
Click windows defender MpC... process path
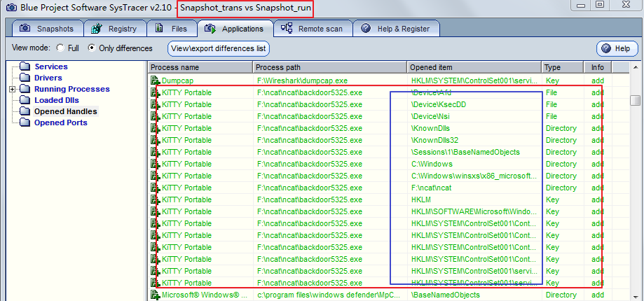(x=330, y=295)
